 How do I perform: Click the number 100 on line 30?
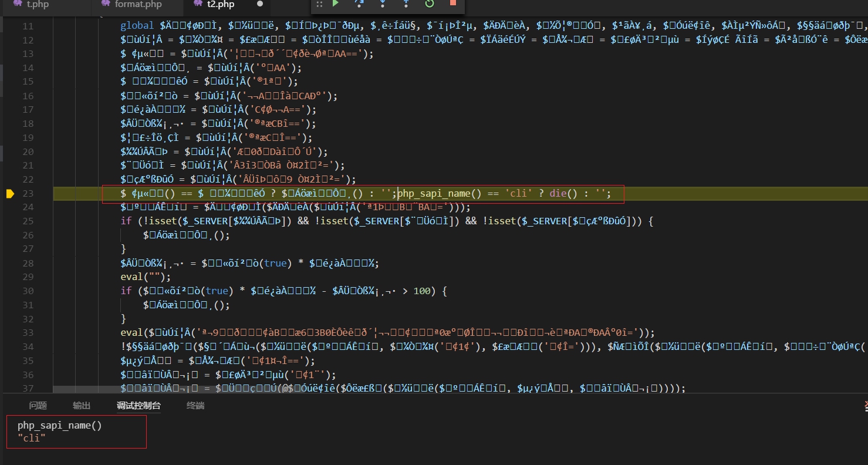[422, 291]
